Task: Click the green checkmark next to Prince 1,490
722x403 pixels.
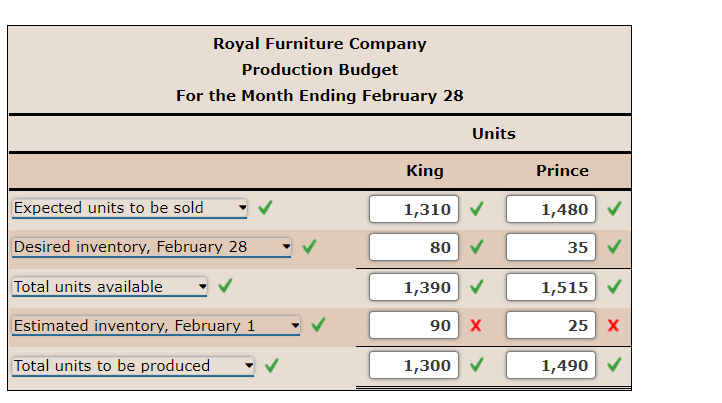Action: (x=613, y=365)
